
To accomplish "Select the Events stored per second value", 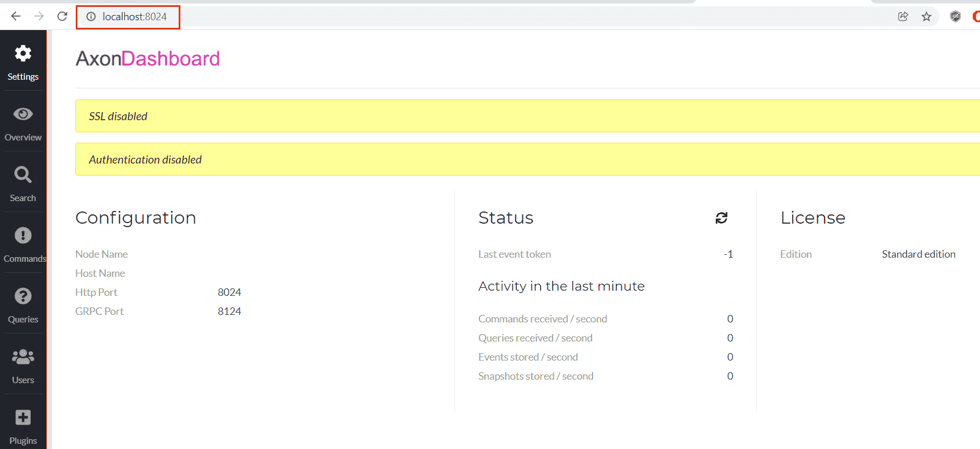I will click(x=730, y=357).
